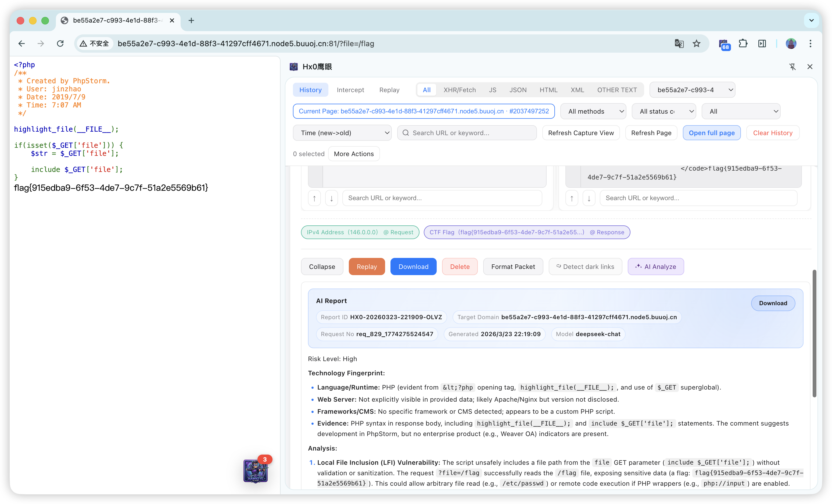Open the All status codes dropdown

tap(664, 111)
